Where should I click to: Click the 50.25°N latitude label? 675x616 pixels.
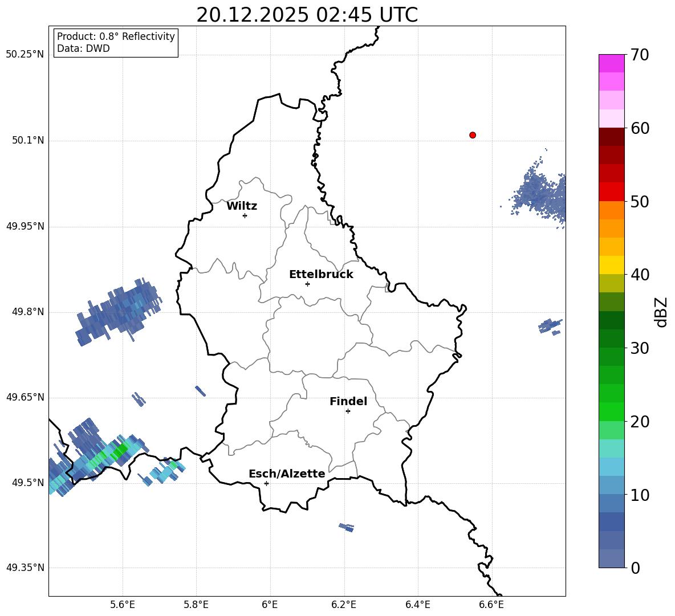[x=25, y=55]
